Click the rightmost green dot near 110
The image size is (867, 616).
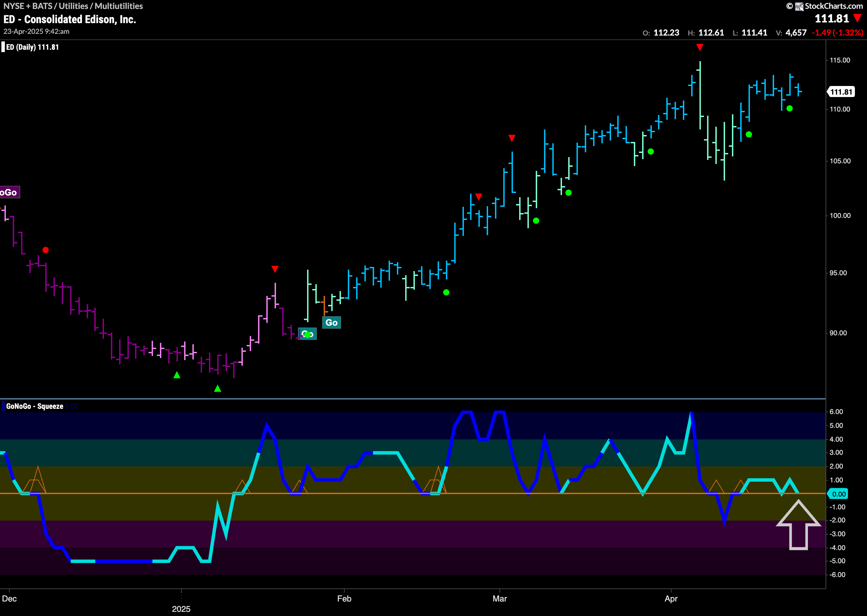[x=790, y=108]
